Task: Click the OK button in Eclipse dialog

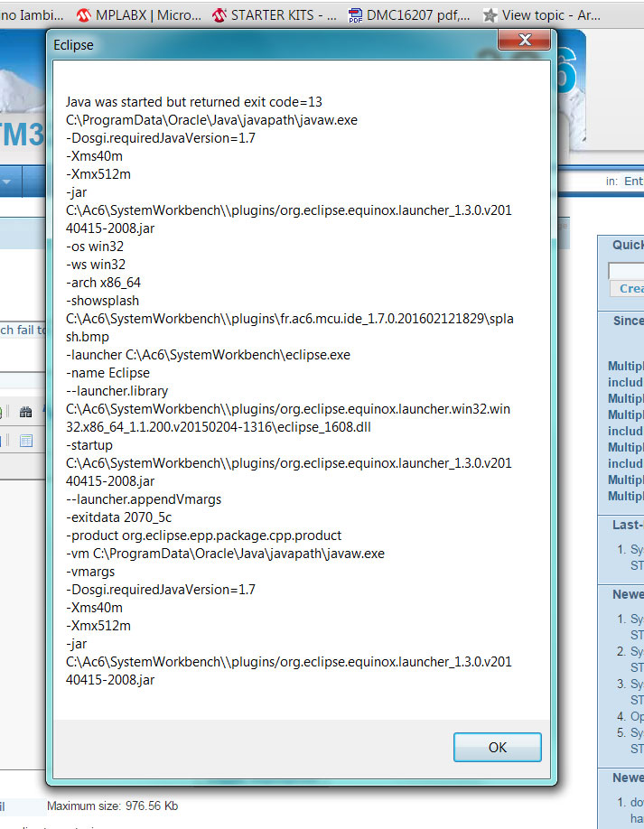Action: pyautogui.click(x=497, y=748)
